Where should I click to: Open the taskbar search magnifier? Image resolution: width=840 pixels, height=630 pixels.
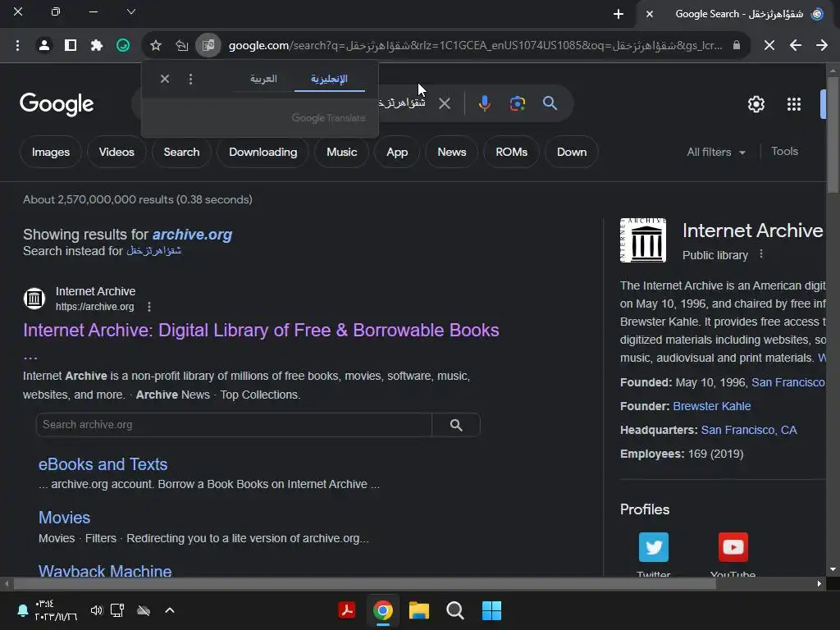point(454,610)
